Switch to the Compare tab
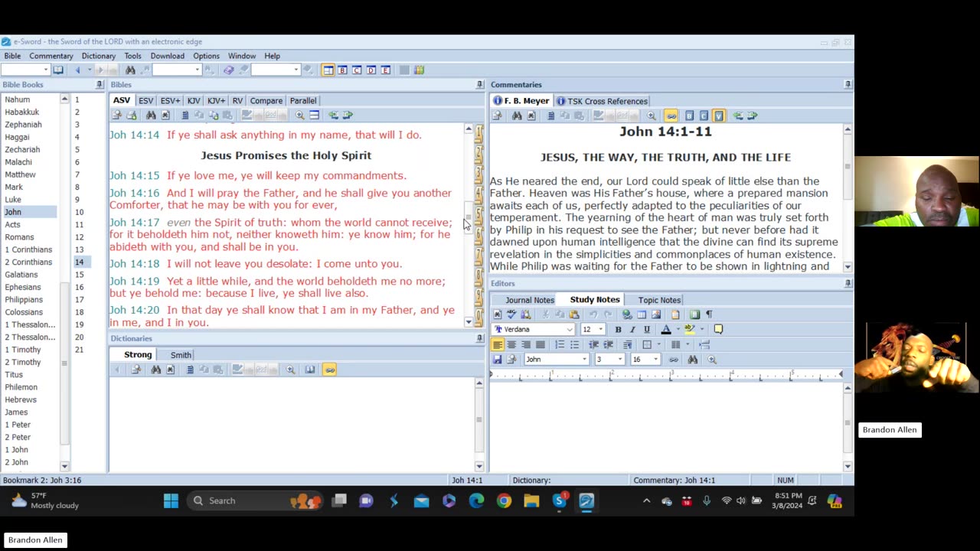Screen dimensions: 980x551 [x=266, y=100]
